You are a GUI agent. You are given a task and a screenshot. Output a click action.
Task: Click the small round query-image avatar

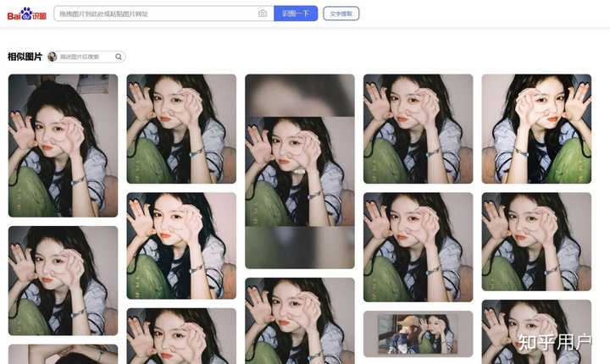click(53, 57)
